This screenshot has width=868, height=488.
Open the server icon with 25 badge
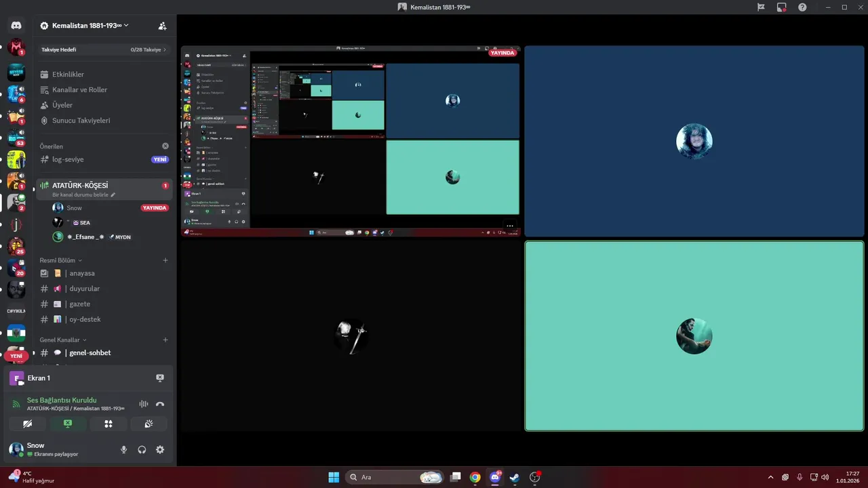16,246
